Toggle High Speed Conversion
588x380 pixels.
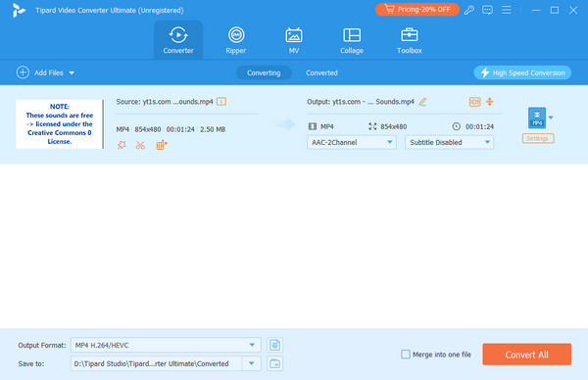click(522, 72)
